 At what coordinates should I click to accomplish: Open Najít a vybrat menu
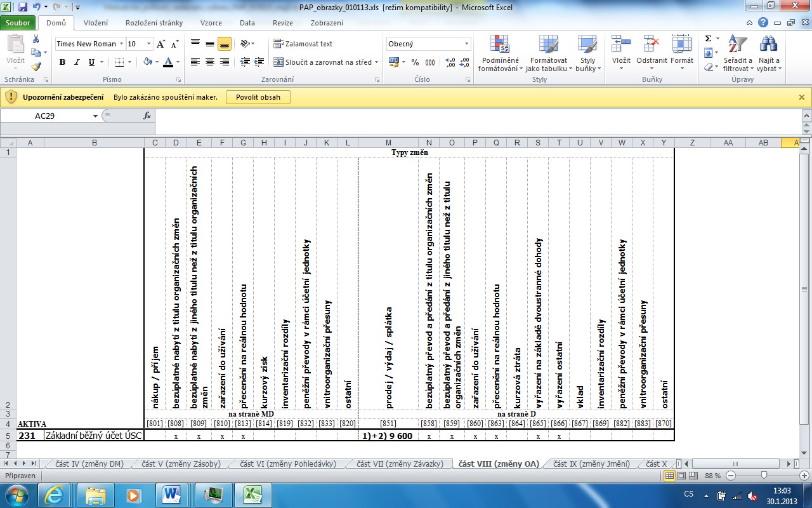pyautogui.click(x=768, y=53)
